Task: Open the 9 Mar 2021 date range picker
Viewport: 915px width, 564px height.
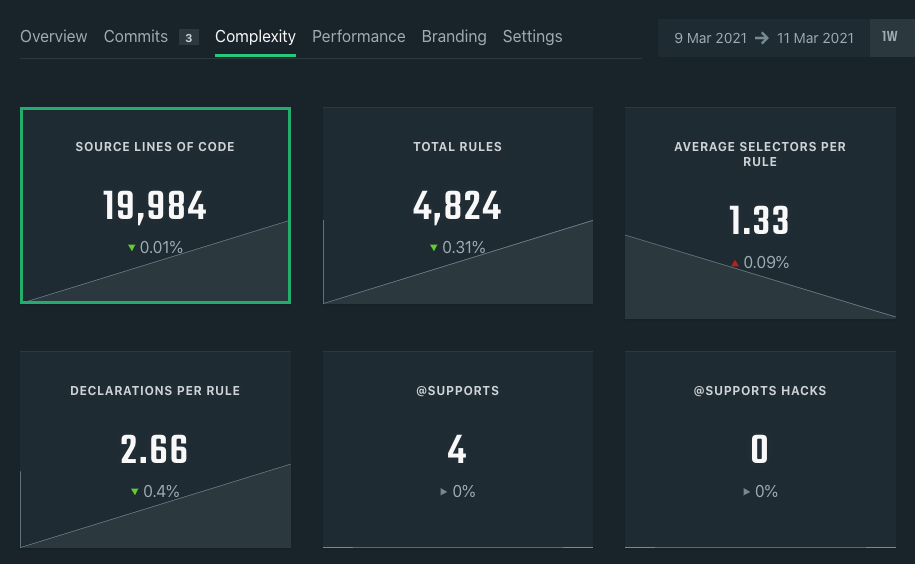Action: pyautogui.click(x=708, y=38)
